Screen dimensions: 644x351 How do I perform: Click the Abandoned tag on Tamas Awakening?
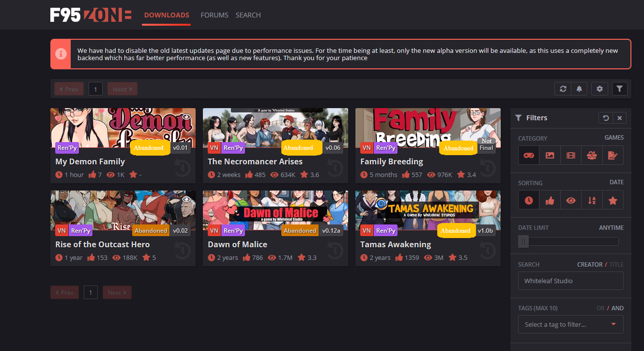tap(456, 231)
